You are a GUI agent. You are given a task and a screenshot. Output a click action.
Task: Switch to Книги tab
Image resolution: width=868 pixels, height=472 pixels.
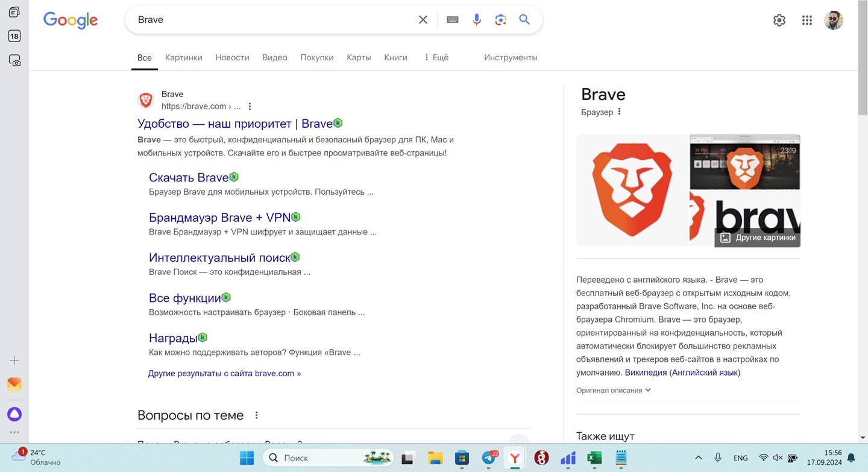click(x=395, y=58)
